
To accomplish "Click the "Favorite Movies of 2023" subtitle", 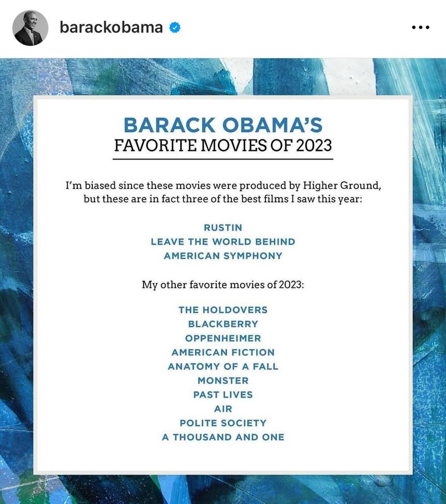I will click(x=223, y=145).
